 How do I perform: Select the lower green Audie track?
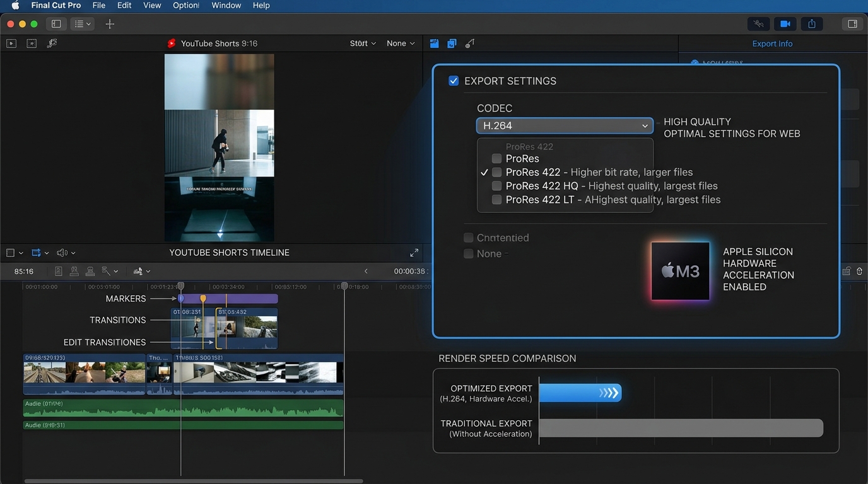pos(184,425)
